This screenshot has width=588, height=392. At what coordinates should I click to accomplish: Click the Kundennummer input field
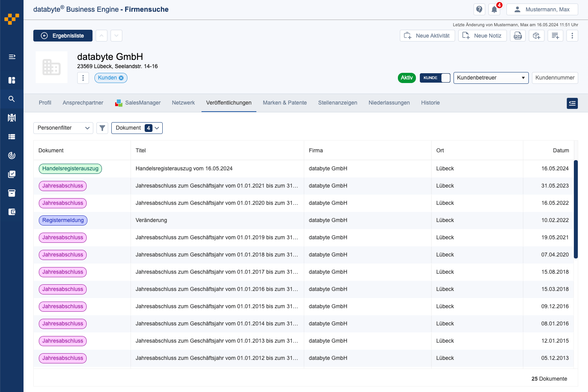click(x=555, y=78)
